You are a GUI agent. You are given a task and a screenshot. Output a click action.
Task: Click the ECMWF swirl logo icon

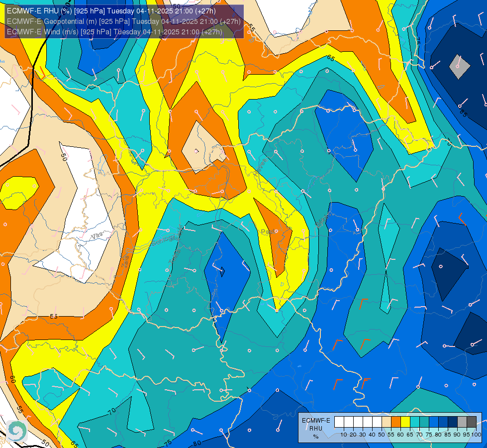coord(17,431)
